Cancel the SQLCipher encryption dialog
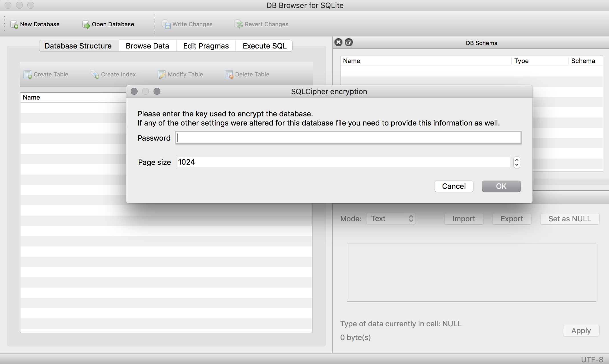 pos(454,186)
